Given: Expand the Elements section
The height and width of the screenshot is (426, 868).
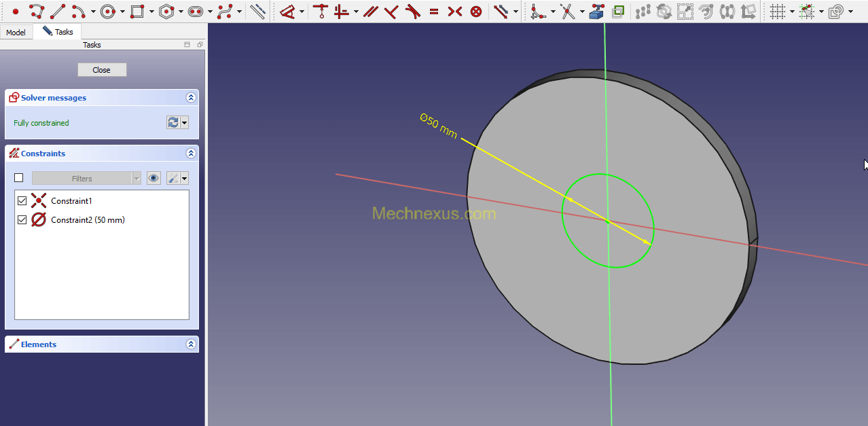Looking at the screenshot, I should click(191, 344).
